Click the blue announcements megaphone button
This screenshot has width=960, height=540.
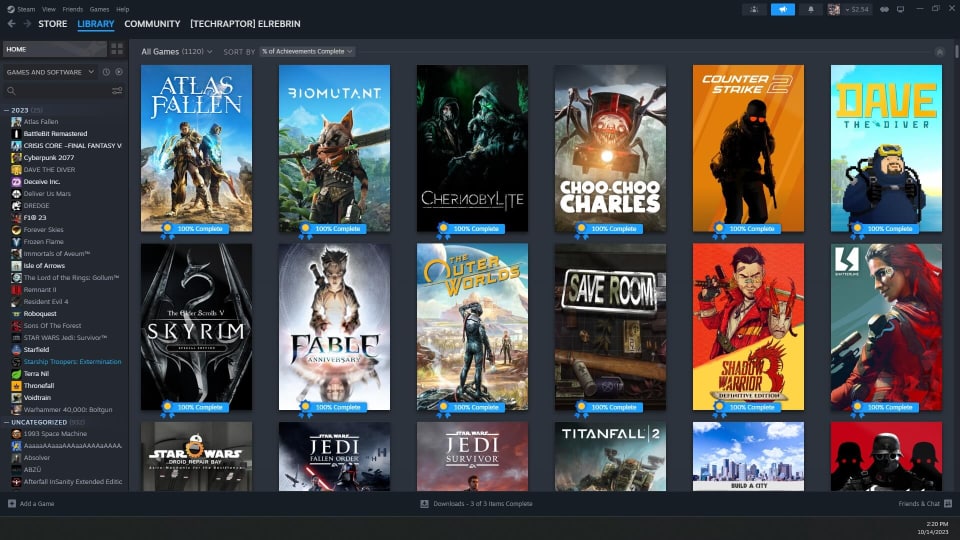point(782,9)
